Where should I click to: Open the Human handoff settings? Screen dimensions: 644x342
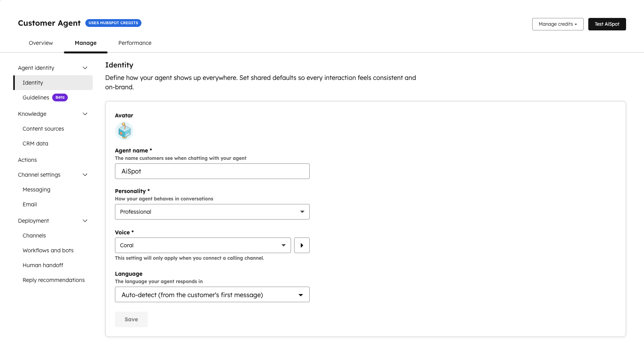(x=43, y=265)
